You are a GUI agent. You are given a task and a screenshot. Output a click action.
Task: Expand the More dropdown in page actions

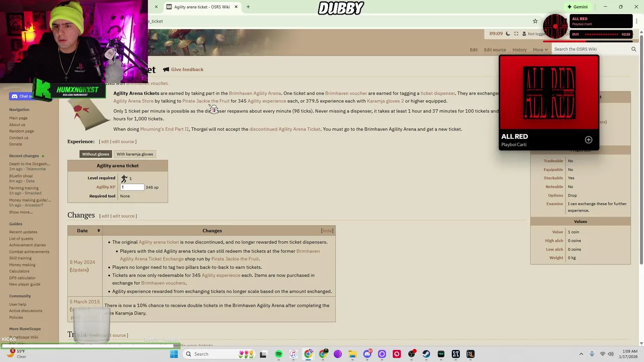540,50
